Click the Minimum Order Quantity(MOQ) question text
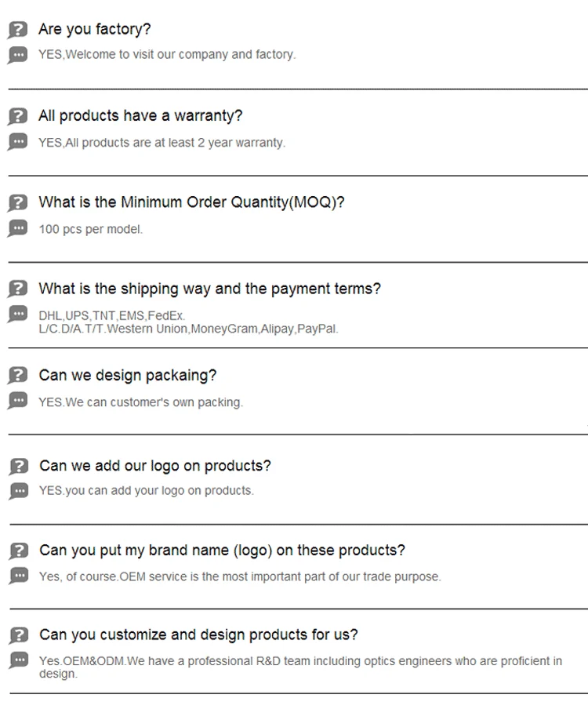The image size is (588, 709). [x=191, y=202]
